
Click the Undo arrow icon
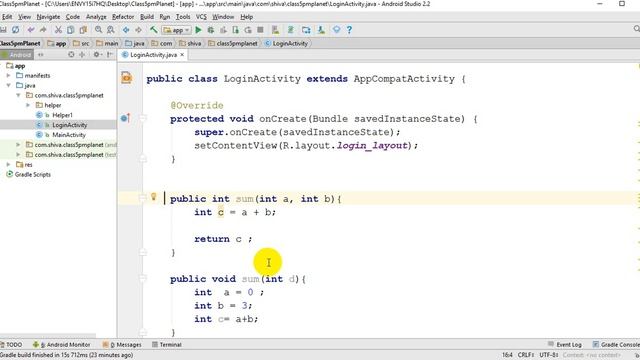point(31,30)
